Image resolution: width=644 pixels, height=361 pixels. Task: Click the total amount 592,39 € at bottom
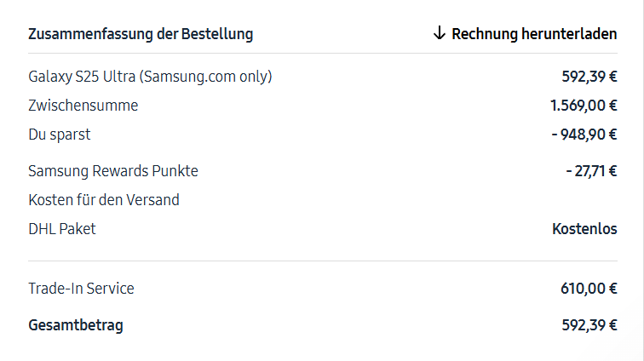tap(589, 325)
